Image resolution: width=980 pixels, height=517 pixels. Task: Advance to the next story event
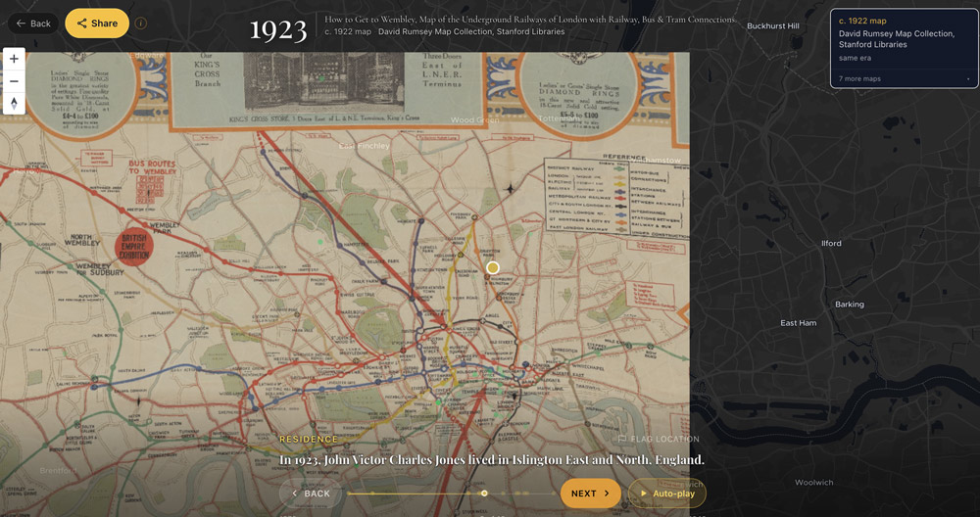click(591, 493)
